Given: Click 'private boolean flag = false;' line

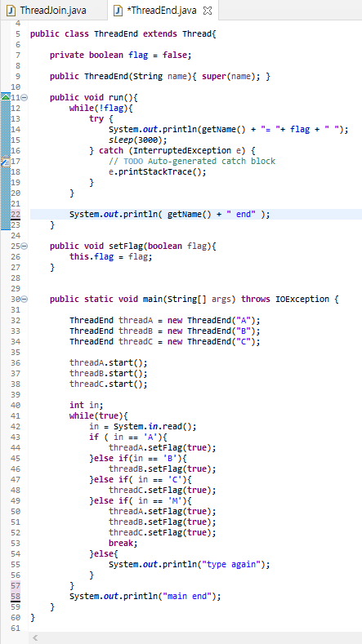Looking at the screenshot, I should click(120, 55).
